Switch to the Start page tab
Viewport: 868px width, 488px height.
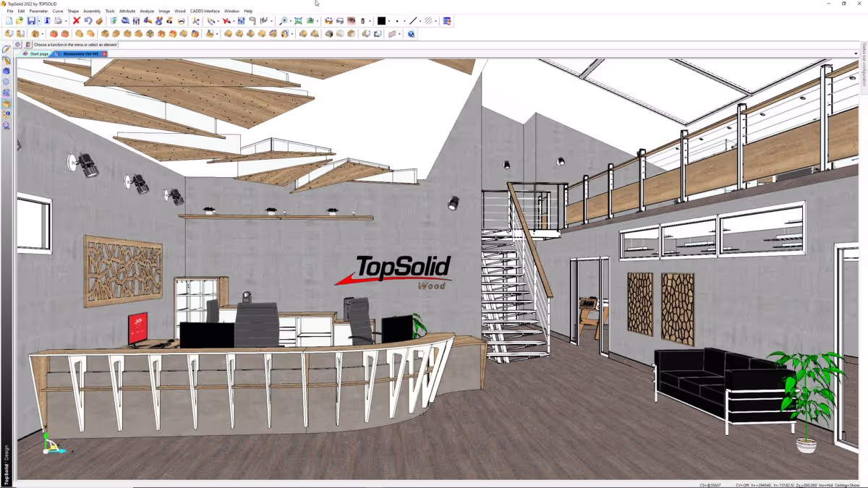[36, 53]
